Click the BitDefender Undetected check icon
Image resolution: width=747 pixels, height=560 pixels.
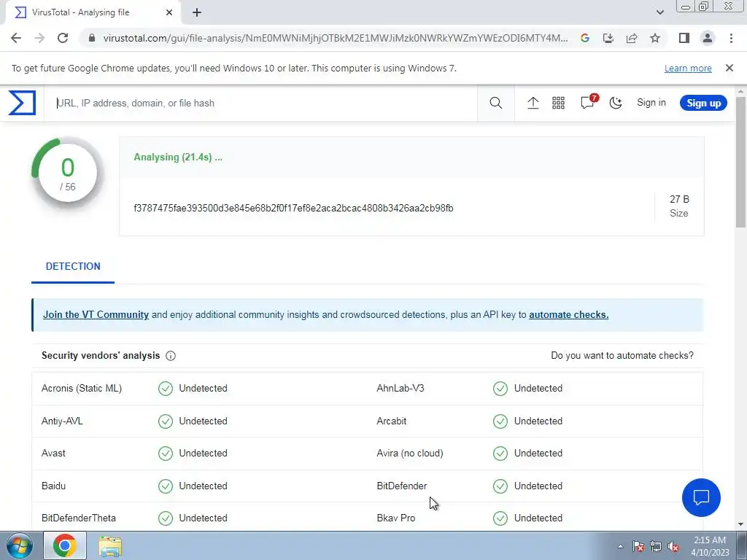(x=500, y=486)
